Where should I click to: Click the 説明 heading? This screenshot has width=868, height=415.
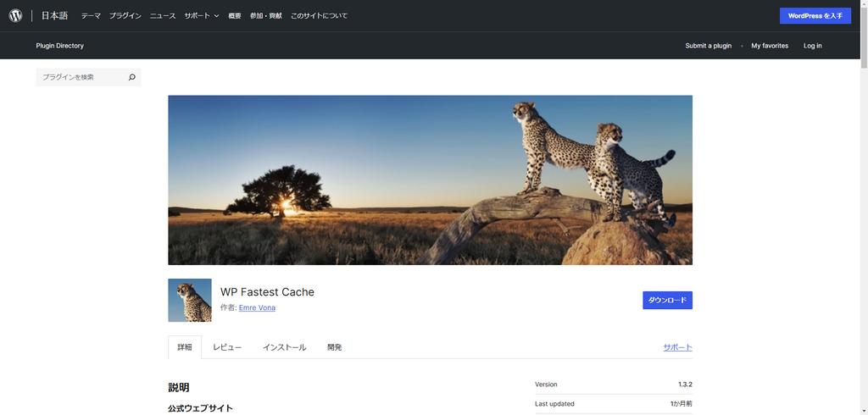[x=179, y=388]
